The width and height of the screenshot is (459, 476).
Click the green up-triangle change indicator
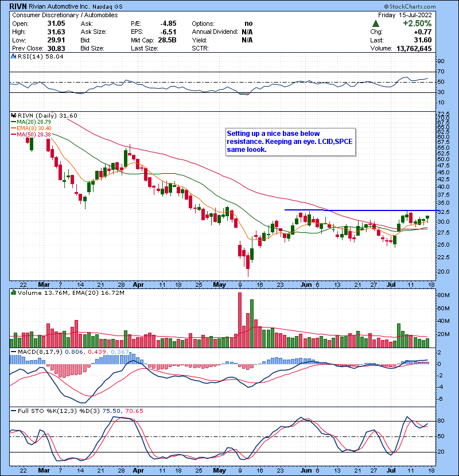point(375,24)
